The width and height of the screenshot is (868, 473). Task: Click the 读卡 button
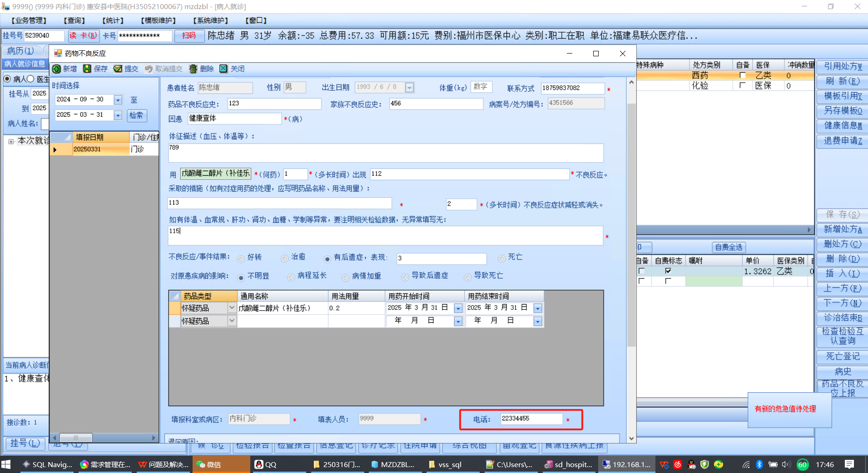83,35
